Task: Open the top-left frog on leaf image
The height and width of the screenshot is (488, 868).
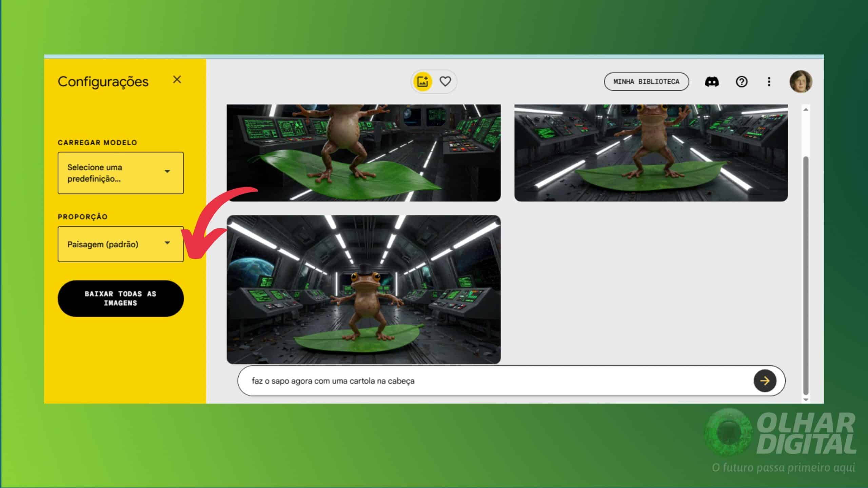Action: click(363, 152)
